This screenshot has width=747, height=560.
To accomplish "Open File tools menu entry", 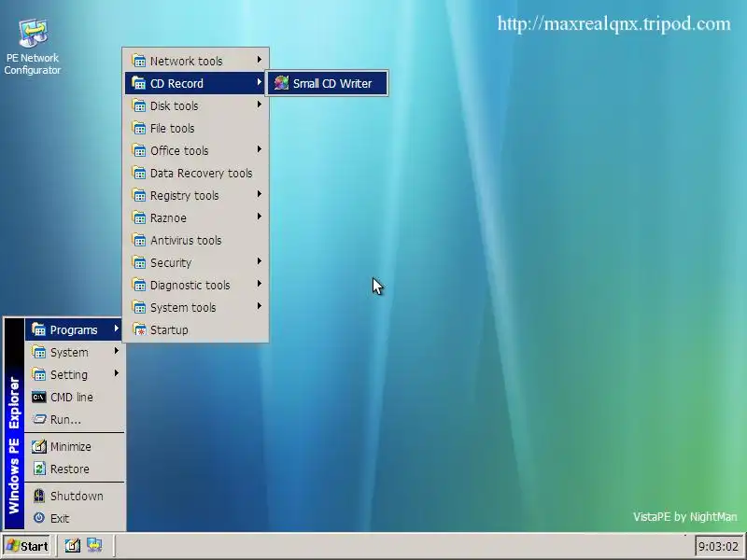I will click(195, 128).
